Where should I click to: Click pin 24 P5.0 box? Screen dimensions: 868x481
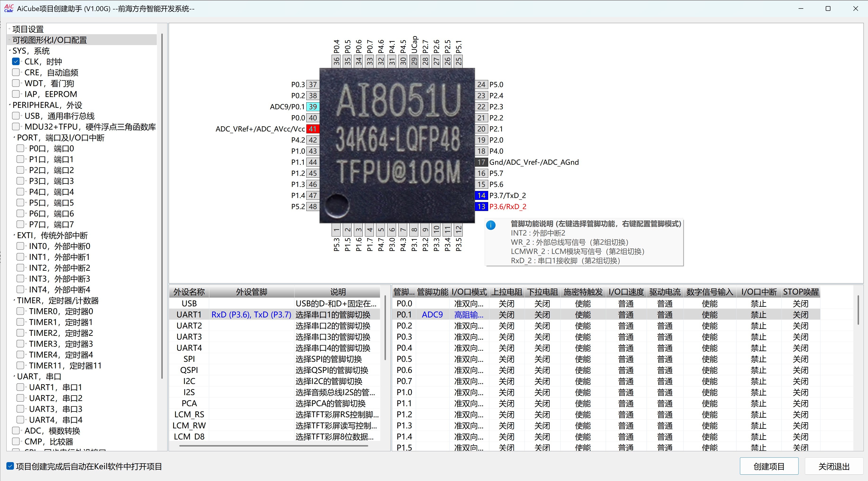[x=481, y=84]
